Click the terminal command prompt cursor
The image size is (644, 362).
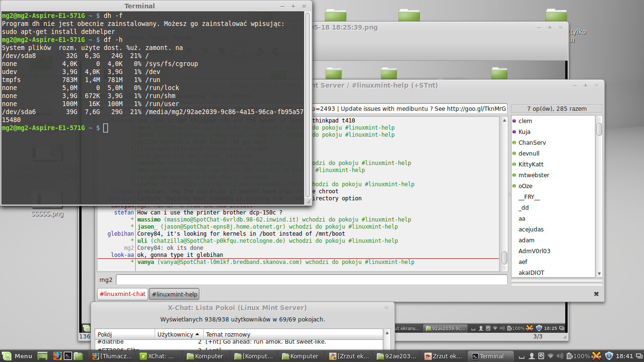pyautogui.click(x=106, y=128)
